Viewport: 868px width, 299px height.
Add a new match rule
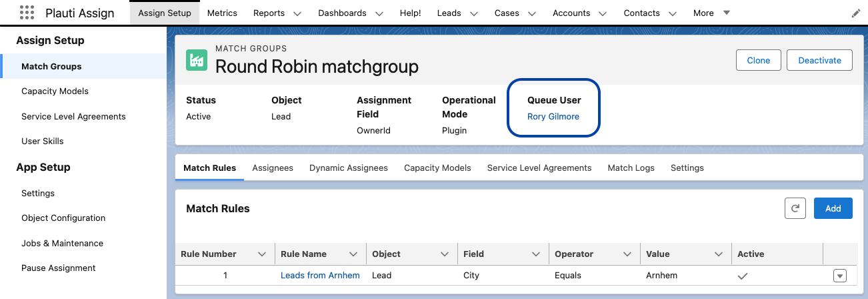click(833, 208)
